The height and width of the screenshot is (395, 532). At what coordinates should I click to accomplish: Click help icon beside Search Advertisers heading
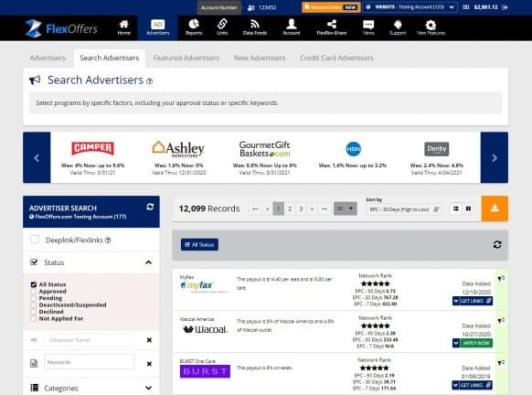149,81
